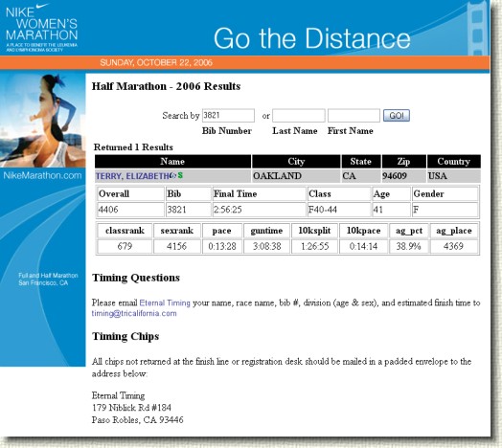Open the Eternal Timing link

[165, 302]
